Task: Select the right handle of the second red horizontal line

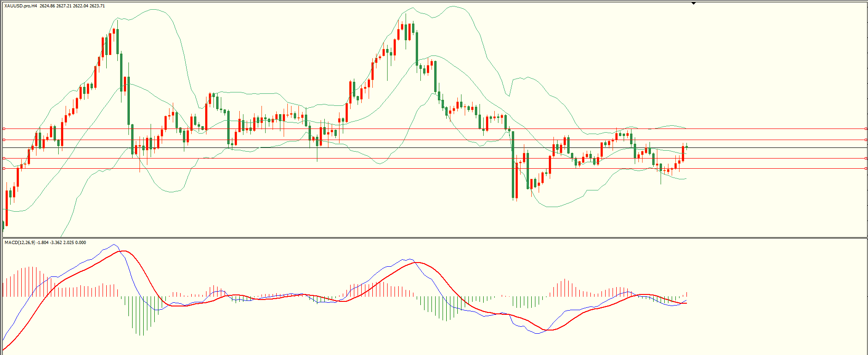Action: (866, 140)
